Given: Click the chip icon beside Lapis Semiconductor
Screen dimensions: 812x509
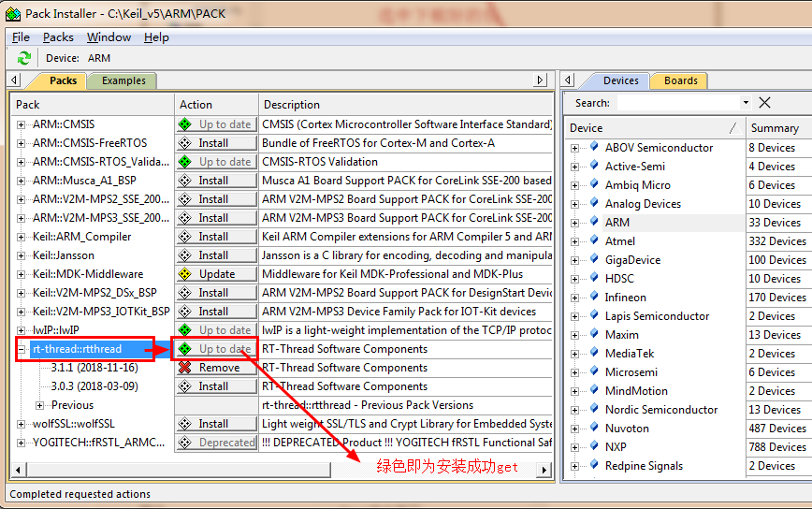Looking at the screenshot, I should tap(595, 315).
